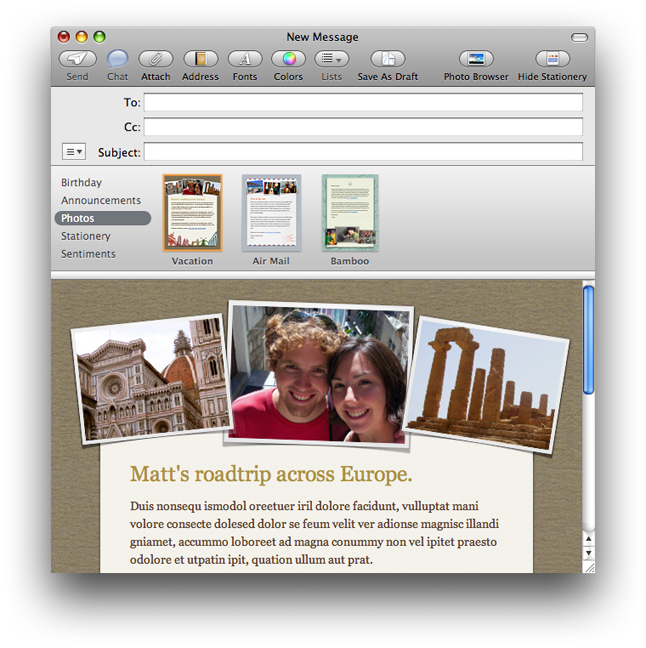
Task: Click into the To address field
Action: 362,102
